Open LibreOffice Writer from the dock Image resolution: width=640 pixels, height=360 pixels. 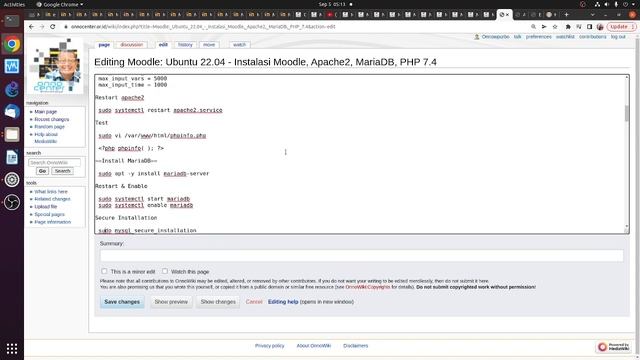12,157
